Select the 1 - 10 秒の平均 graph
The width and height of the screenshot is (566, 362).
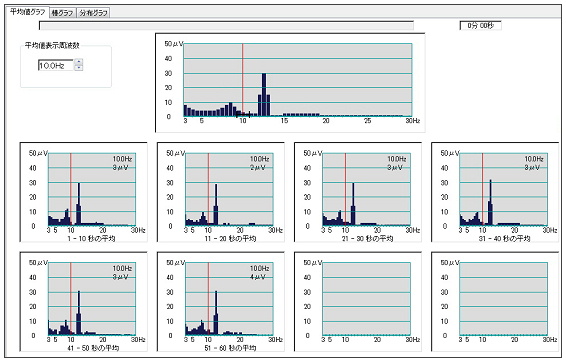(x=84, y=192)
